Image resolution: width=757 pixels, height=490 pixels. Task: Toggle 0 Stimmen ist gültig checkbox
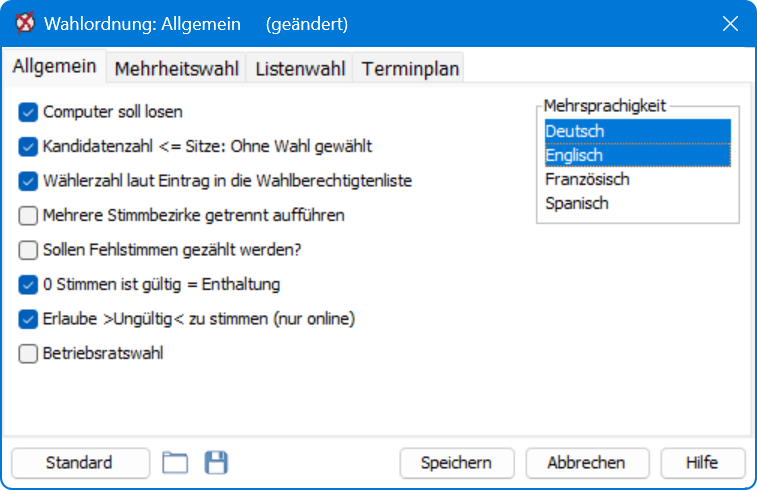pyautogui.click(x=28, y=284)
